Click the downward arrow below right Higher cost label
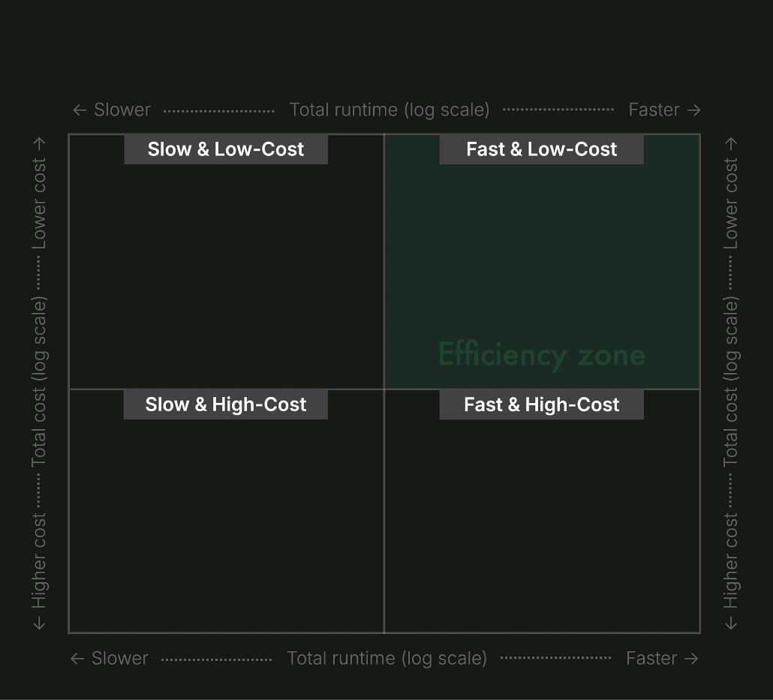773x700 pixels. click(730, 622)
